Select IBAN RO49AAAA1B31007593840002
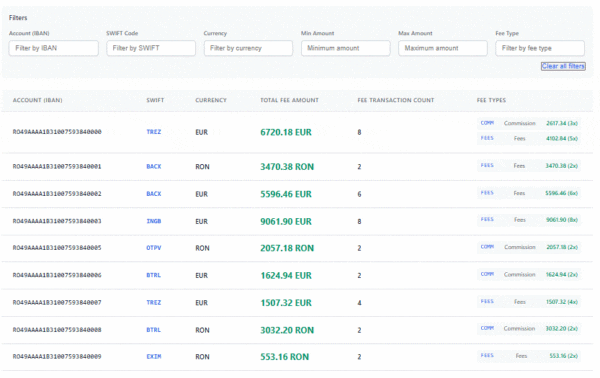 pos(57,194)
